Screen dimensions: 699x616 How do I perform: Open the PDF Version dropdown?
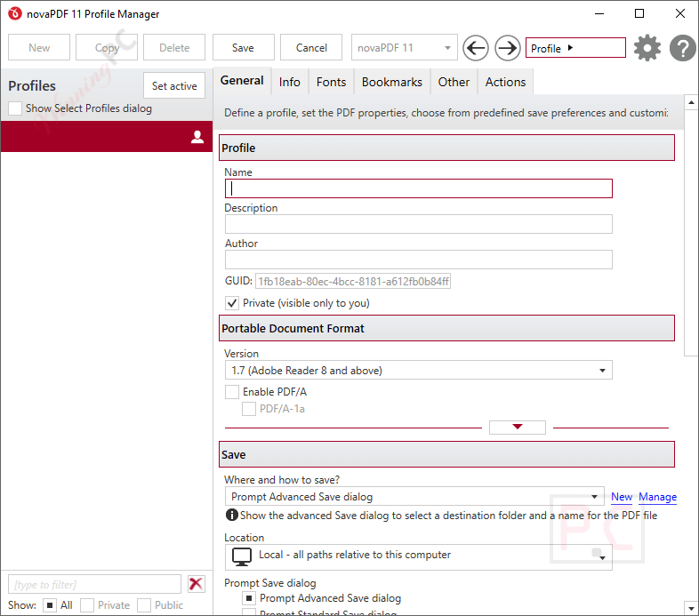[419, 370]
